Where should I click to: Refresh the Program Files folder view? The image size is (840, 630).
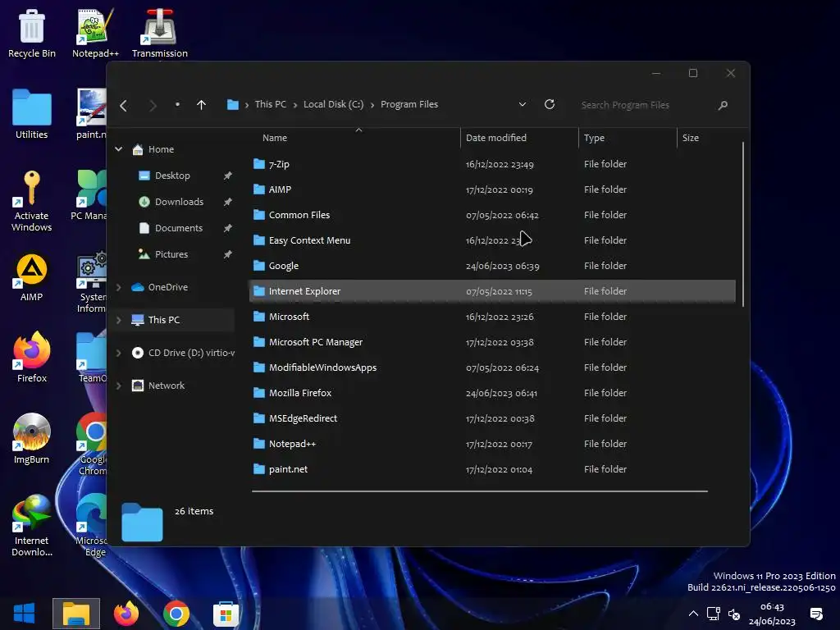[x=550, y=104]
